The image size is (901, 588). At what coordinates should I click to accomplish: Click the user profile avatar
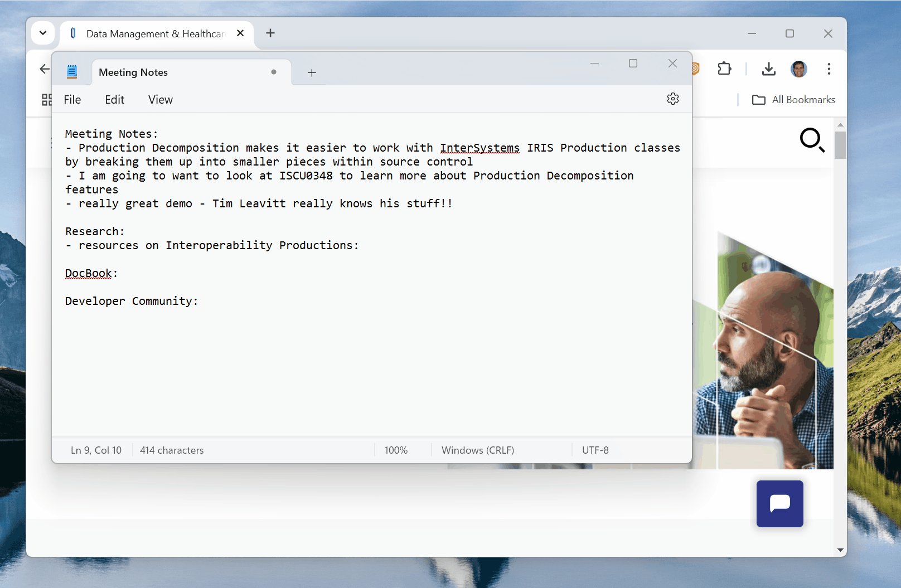pos(799,69)
